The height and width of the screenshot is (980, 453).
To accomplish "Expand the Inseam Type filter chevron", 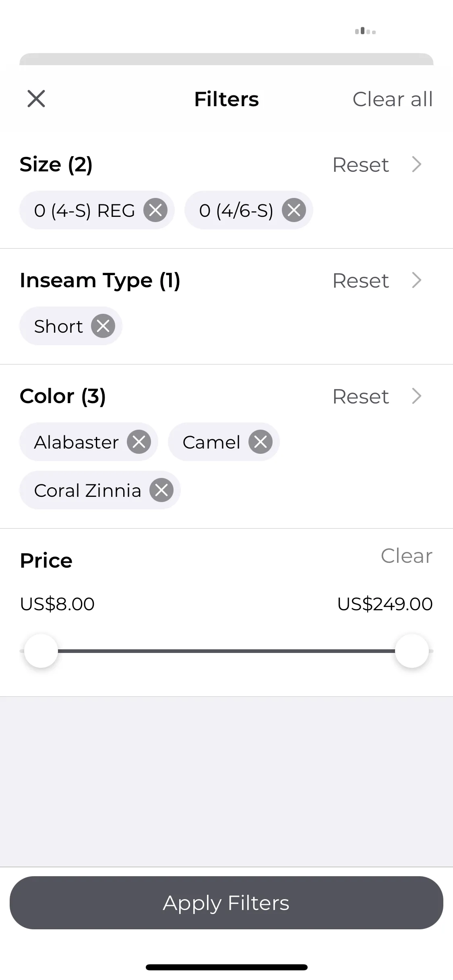I will [417, 280].
